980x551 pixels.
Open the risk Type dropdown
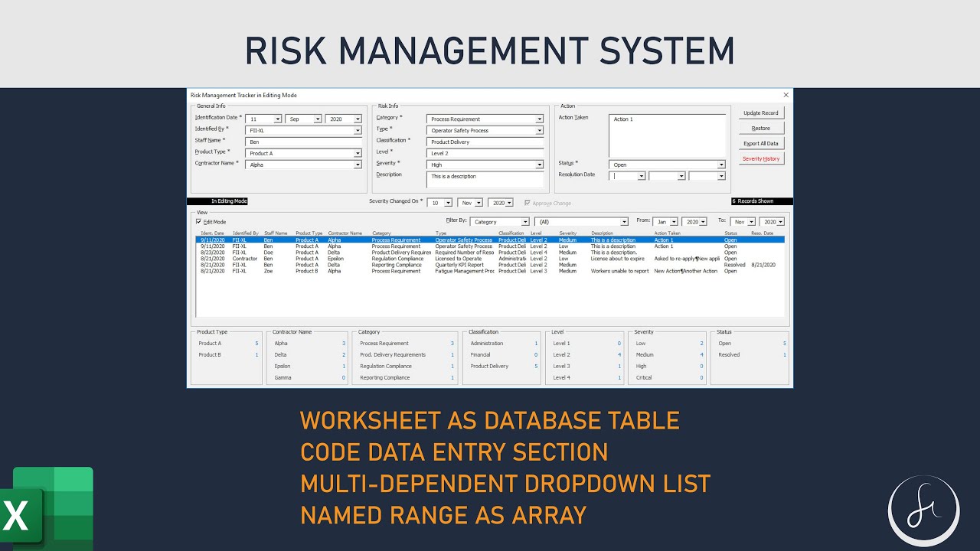tap(539, 131)
